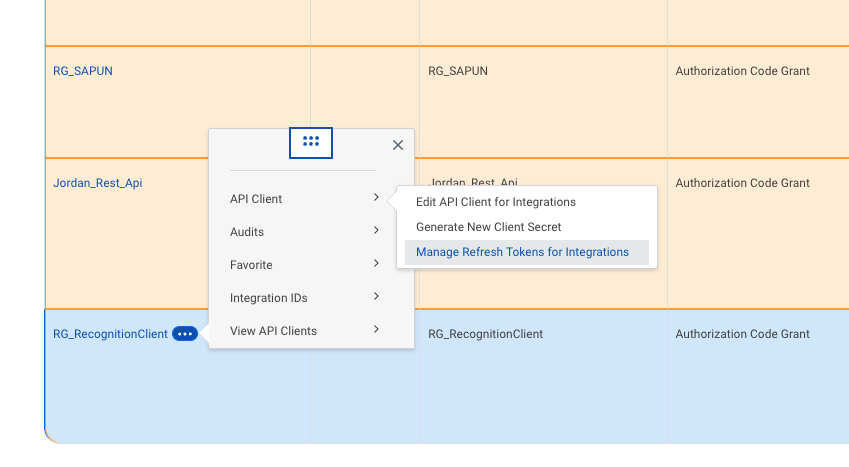Click Authorization Code Grant in RG_RecognitionClient row
The width and height of the screenshot is (849, 467).
(742, 334)
